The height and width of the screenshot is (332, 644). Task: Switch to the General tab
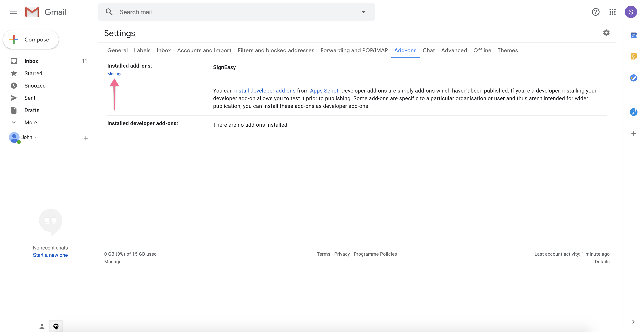[x=117, y=50]
